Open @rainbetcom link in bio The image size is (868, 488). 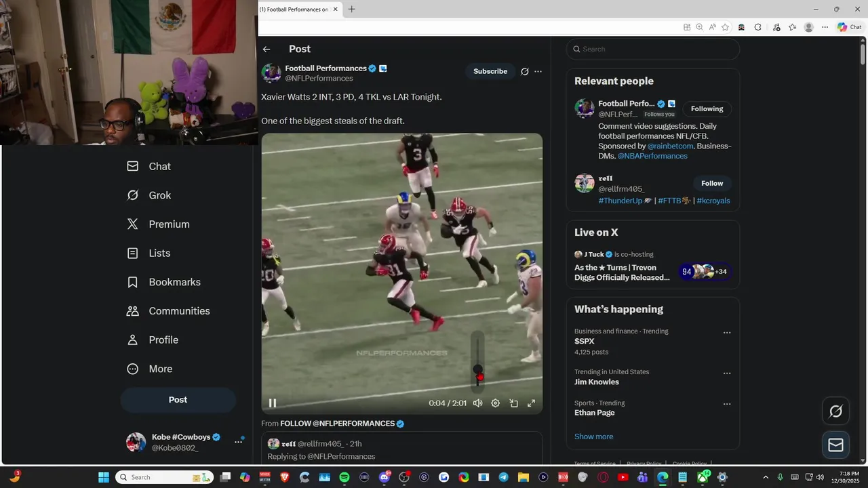click(x=671, y=146)
